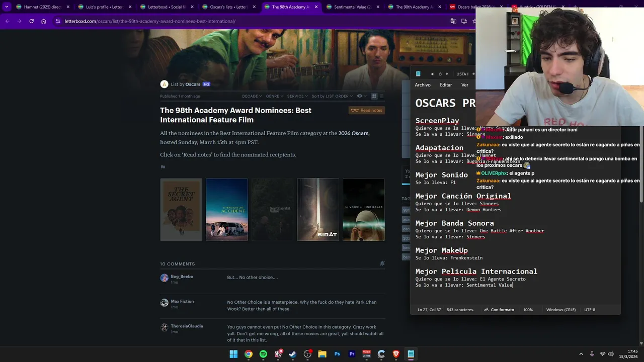
Task: Open The Secret Agent poster
Action: [x=181, y=210]
